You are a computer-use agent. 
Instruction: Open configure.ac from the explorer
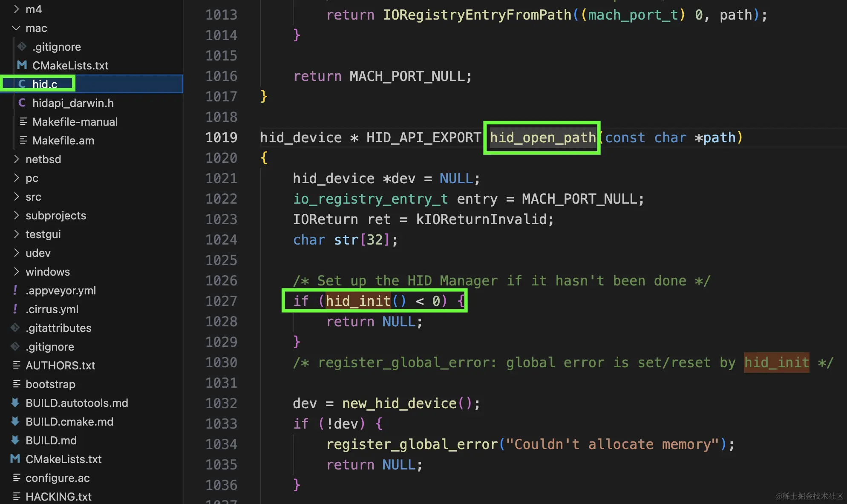pos(58,478)
